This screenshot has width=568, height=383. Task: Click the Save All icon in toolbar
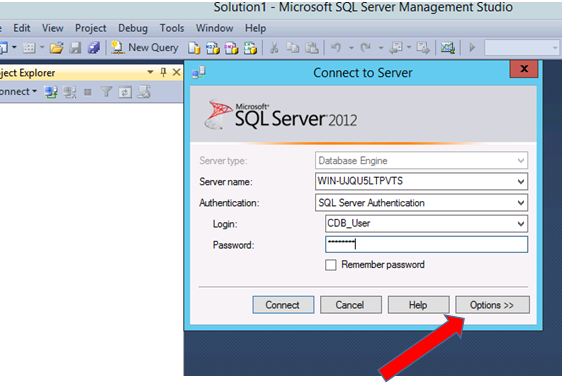[x=94, y=48]
